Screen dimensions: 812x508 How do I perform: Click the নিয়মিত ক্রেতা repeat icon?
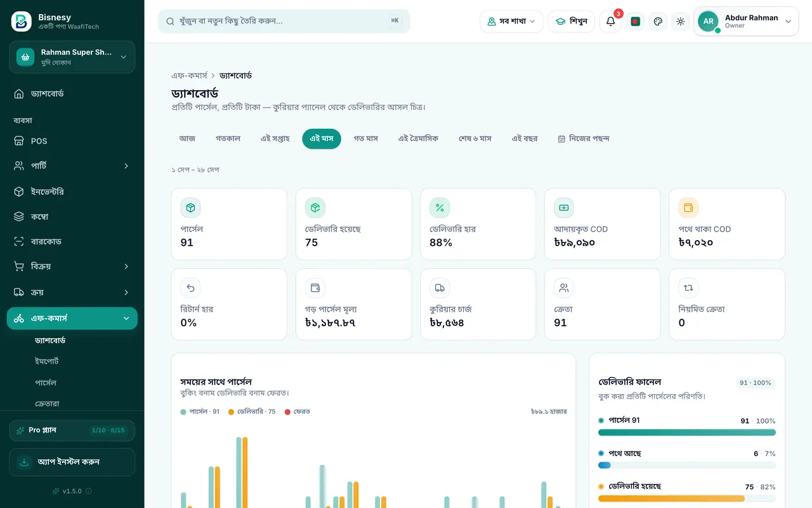pyautogui.click(x=688, y=288)
